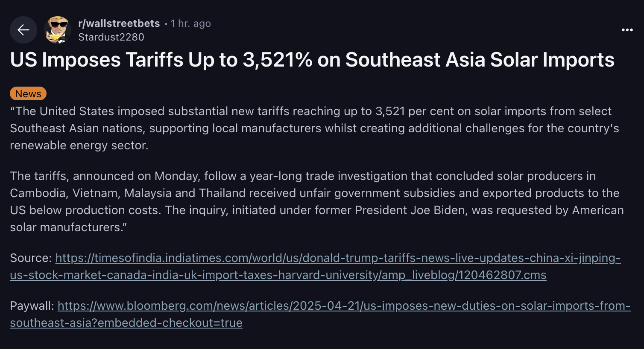Open the r/wallstreetbets subreddit link

(x=119, y=23)
